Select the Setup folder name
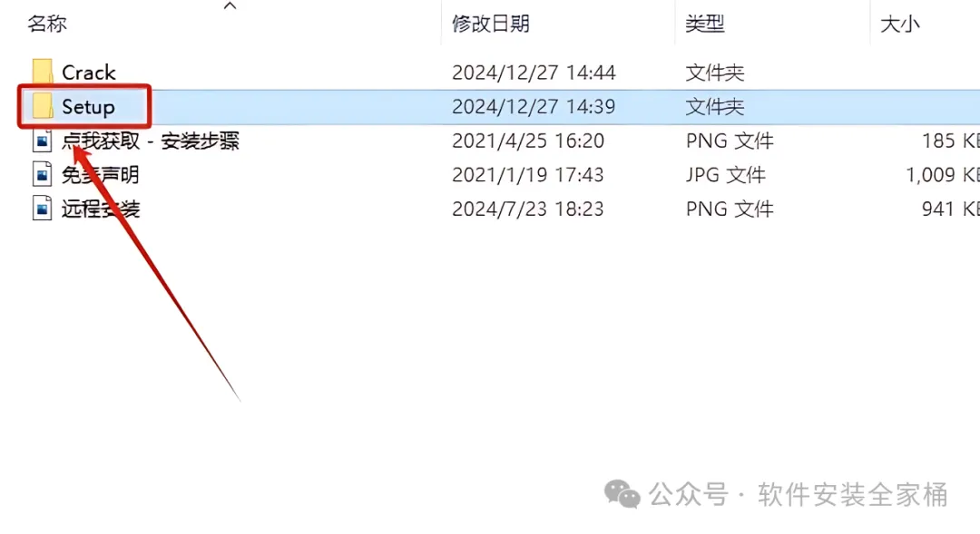980x534 pixels. 88,107
